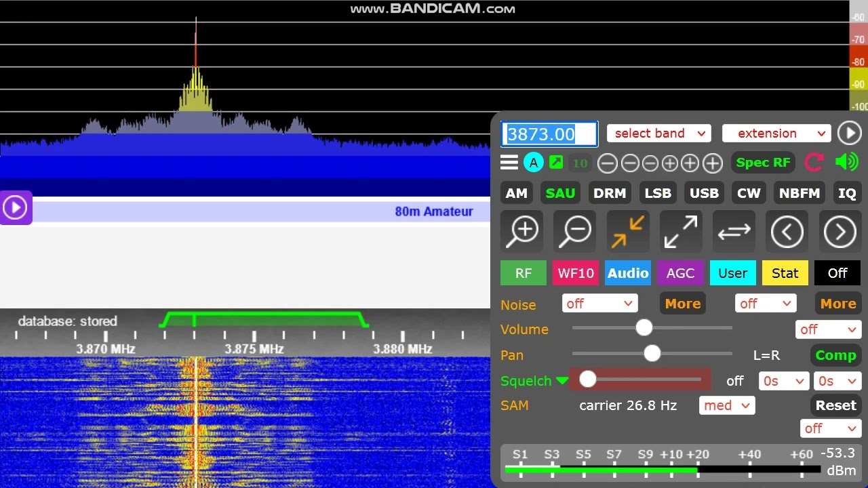
Task: Select DRM mode
Action: coord(610,193)
